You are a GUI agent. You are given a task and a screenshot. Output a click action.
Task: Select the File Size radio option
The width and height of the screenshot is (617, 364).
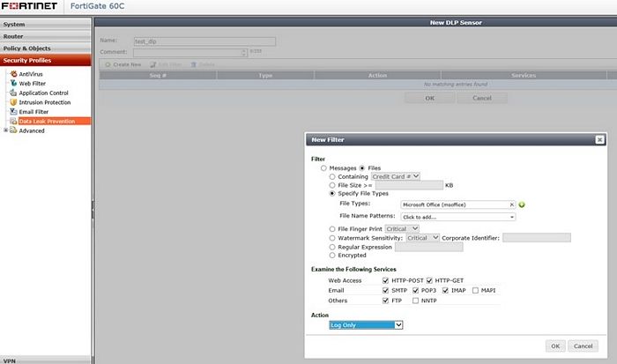332,185
